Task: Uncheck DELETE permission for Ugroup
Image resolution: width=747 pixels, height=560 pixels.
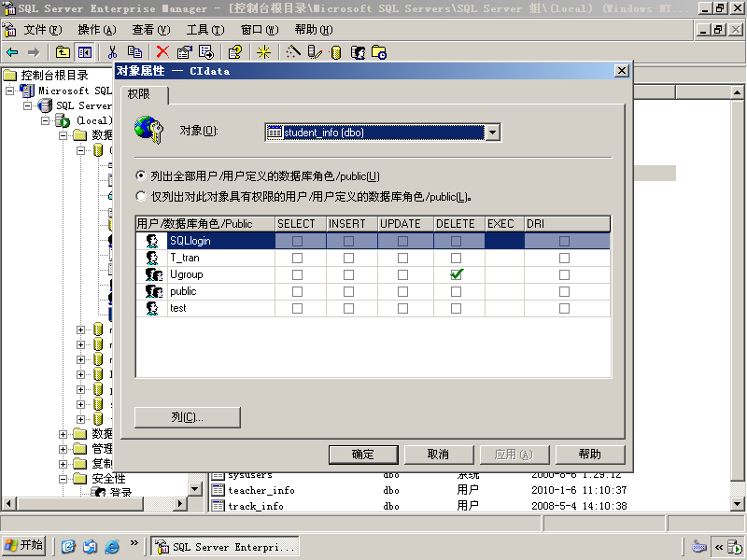Action: pos(457,274)
